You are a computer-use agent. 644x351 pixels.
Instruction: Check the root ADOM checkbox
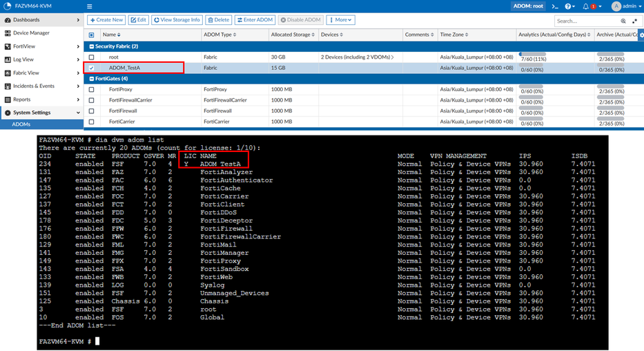point(91,57)
